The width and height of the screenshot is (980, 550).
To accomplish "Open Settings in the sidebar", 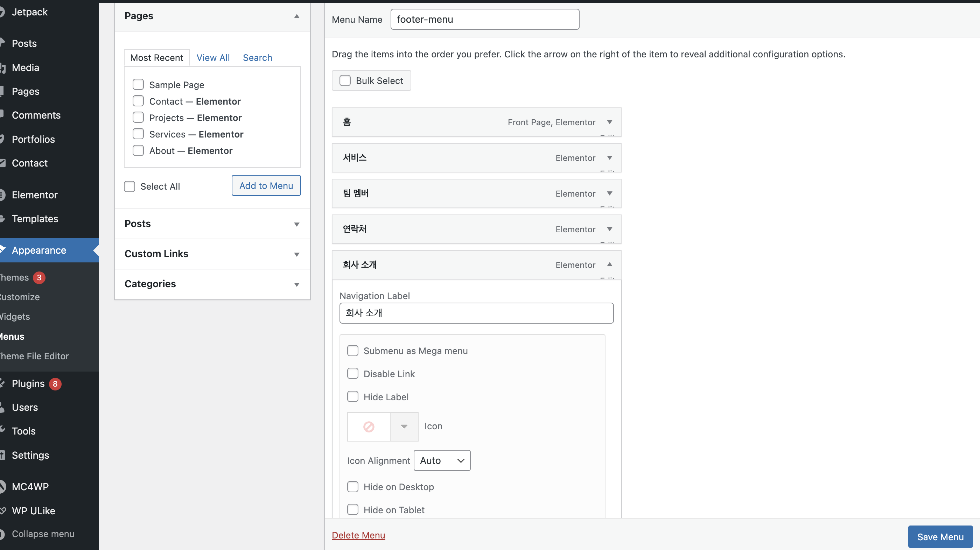I will (x=30, y=455).
